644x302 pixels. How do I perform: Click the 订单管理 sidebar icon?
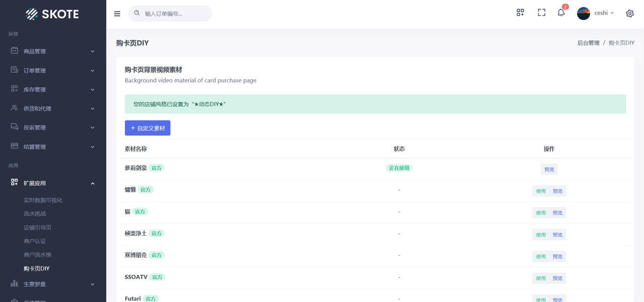(x=15, y=70)
